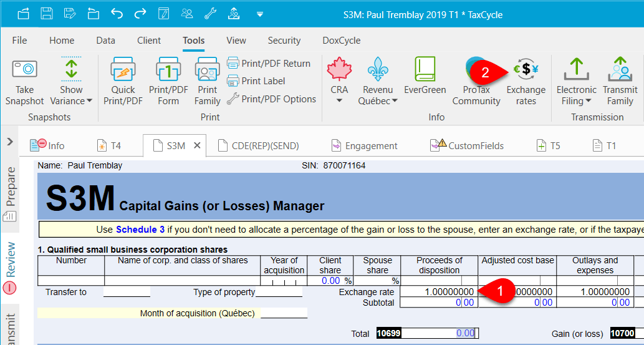Open the Review sidebar panel
The width and height of the screenshot is (644, 345).
click(x=10, y=267)
